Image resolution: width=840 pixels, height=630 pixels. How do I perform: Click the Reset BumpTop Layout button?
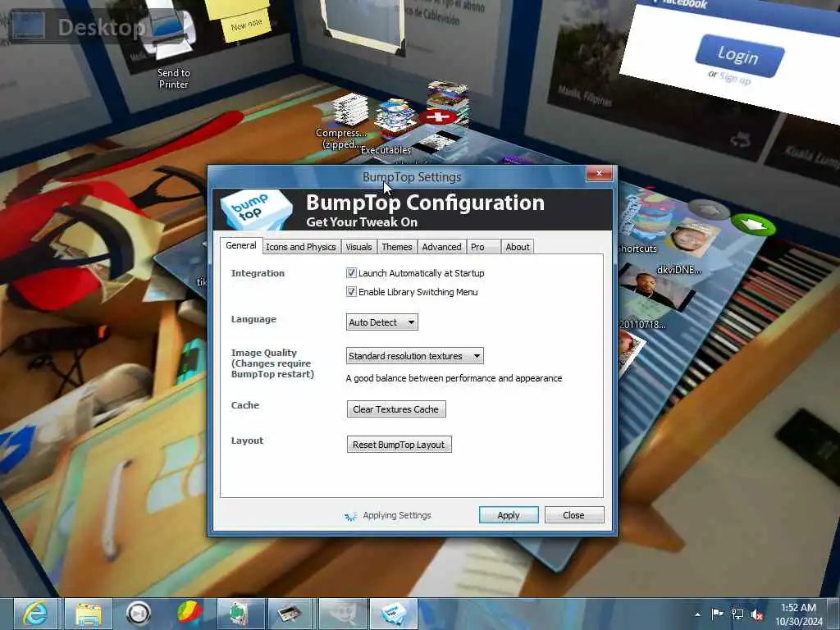(x=399, y=445)
